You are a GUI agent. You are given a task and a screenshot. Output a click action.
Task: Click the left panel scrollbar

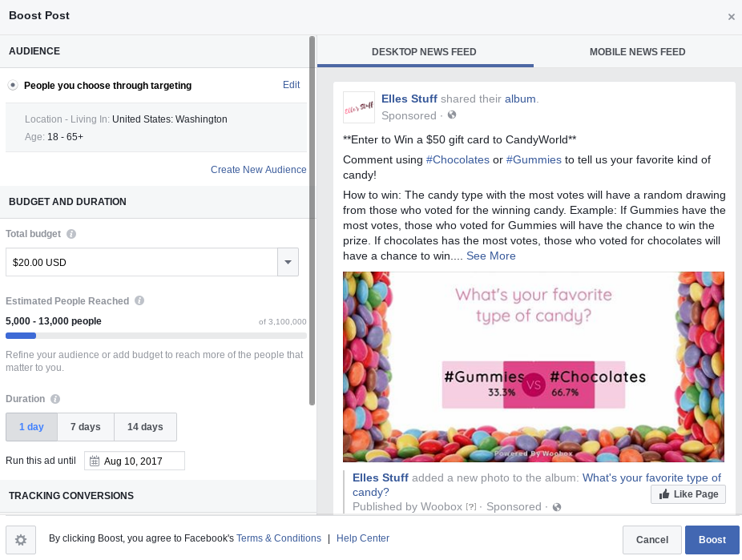pos(312,221)
